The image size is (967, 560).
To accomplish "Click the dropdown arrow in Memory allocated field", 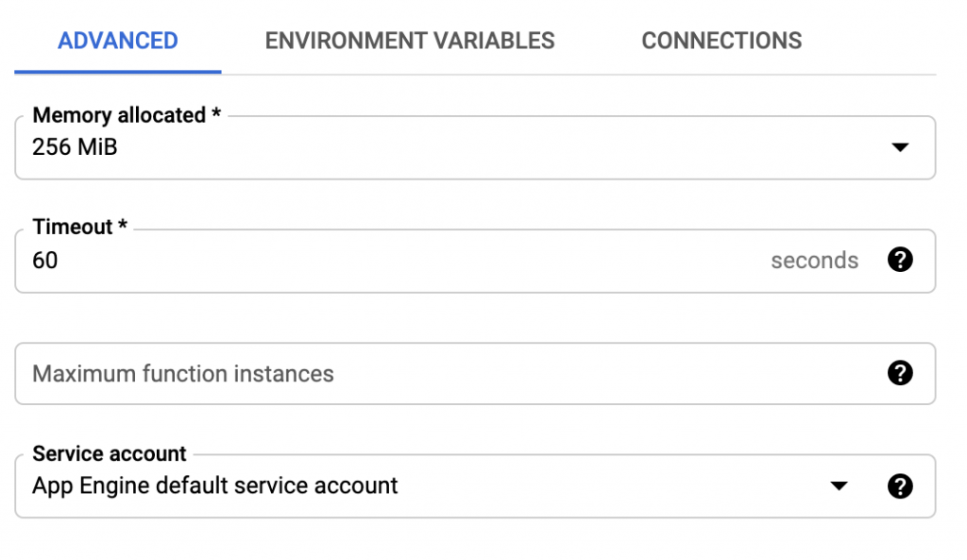I will 902,147.
